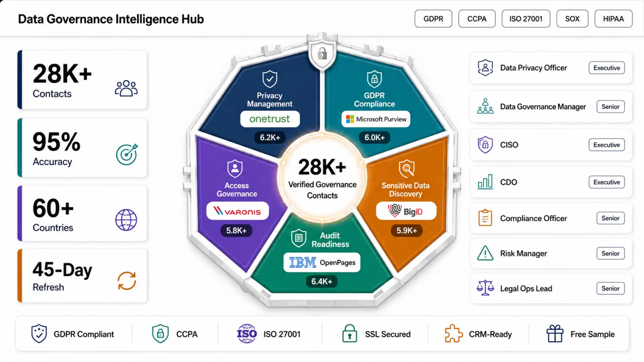Click the Data Privacy Officer icon
This screenshot has width=644, height=362.
point(485,68)
